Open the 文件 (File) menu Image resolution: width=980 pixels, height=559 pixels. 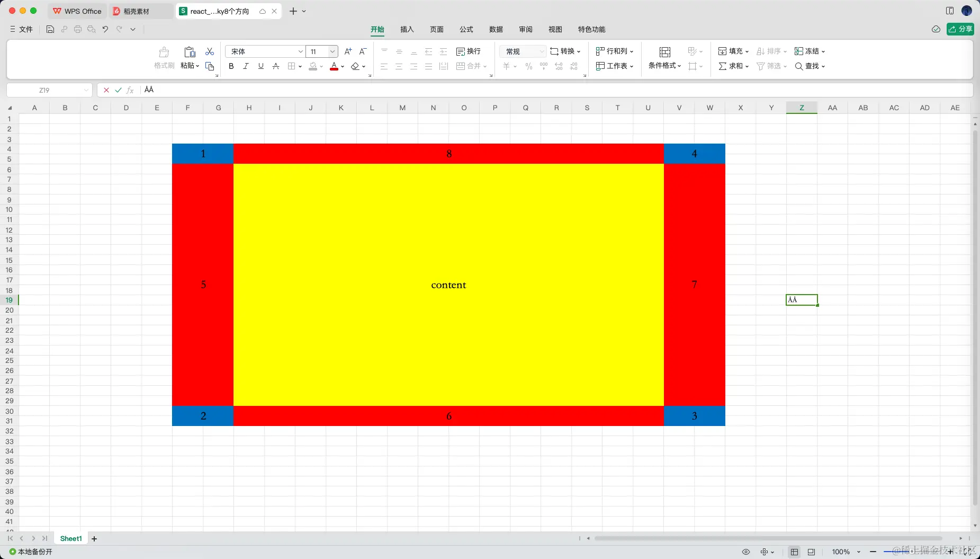coord(21,29)
